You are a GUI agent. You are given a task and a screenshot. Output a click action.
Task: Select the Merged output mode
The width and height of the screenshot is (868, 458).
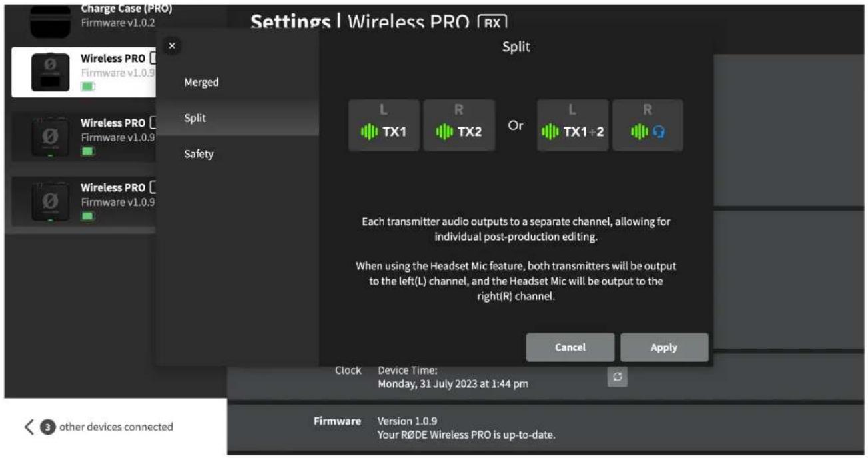coord(237,82)
